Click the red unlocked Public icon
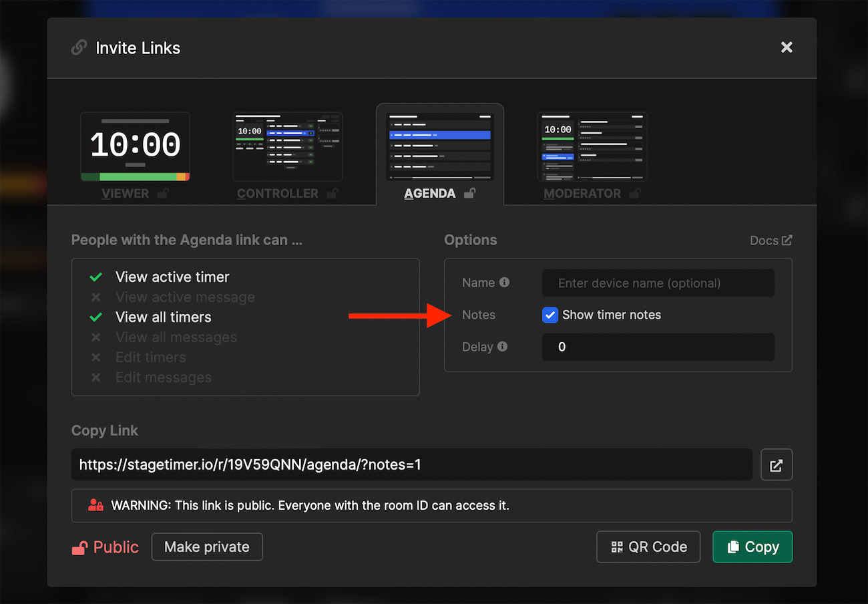This screenshot has height=604, width=868. 79,548
